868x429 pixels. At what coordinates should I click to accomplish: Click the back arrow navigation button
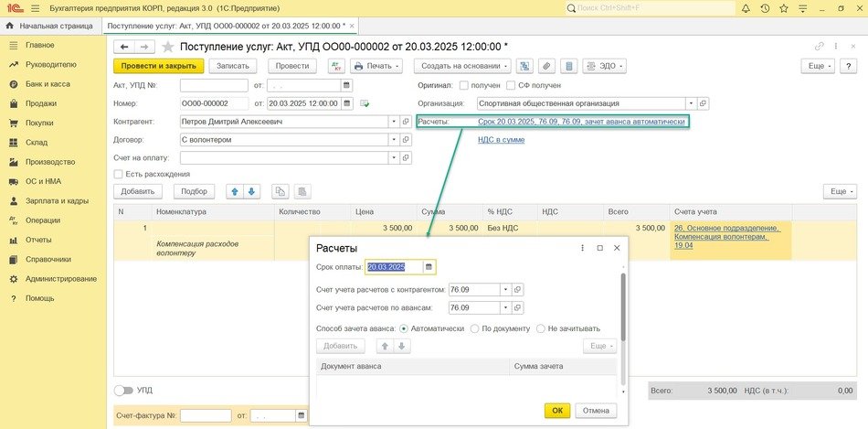(x=123, y=47)
